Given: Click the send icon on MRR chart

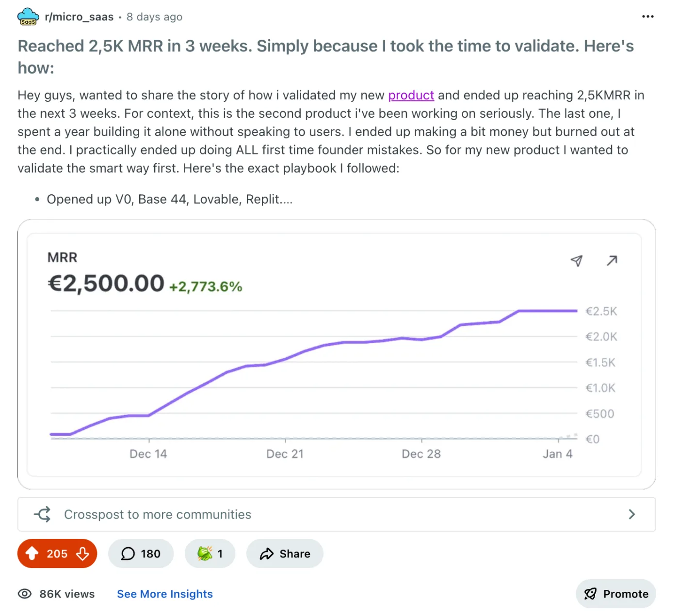Looking at the screenshot, I should 576,261.
